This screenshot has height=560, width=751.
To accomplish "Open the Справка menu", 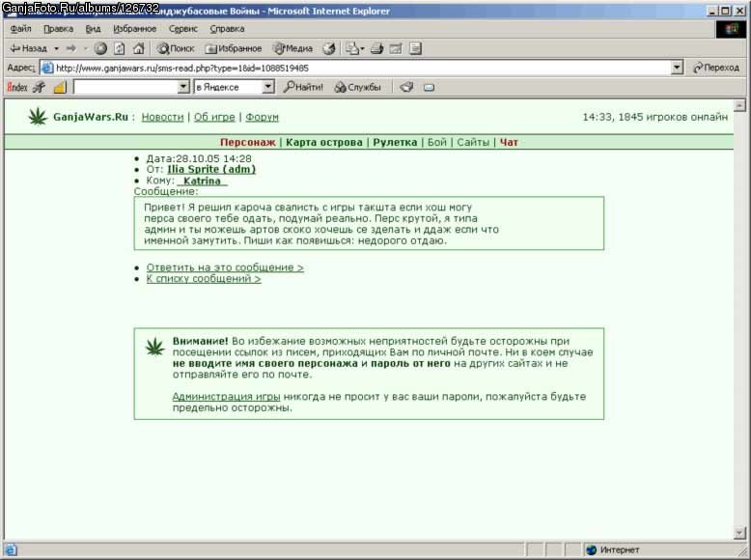I will click(227, 29).
